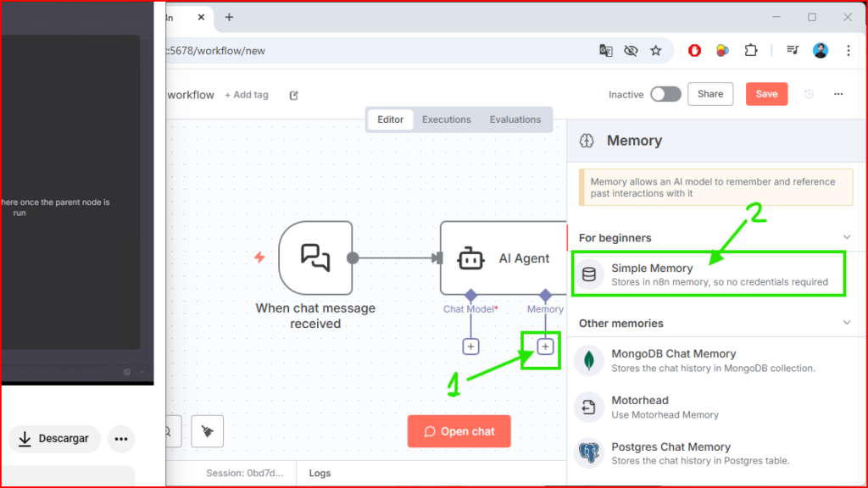
Task: Switch to the Executions tab
Action: [446, 119]
